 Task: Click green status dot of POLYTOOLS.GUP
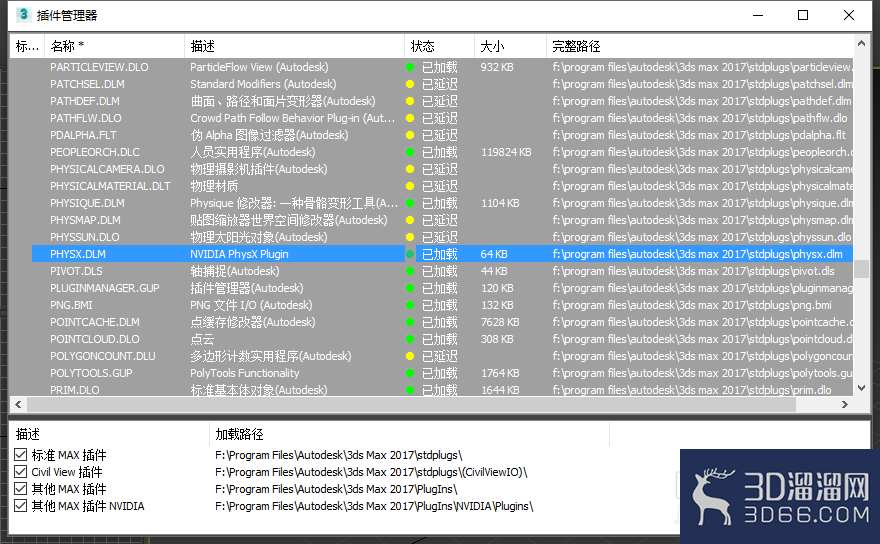click(x=410, y=373)
